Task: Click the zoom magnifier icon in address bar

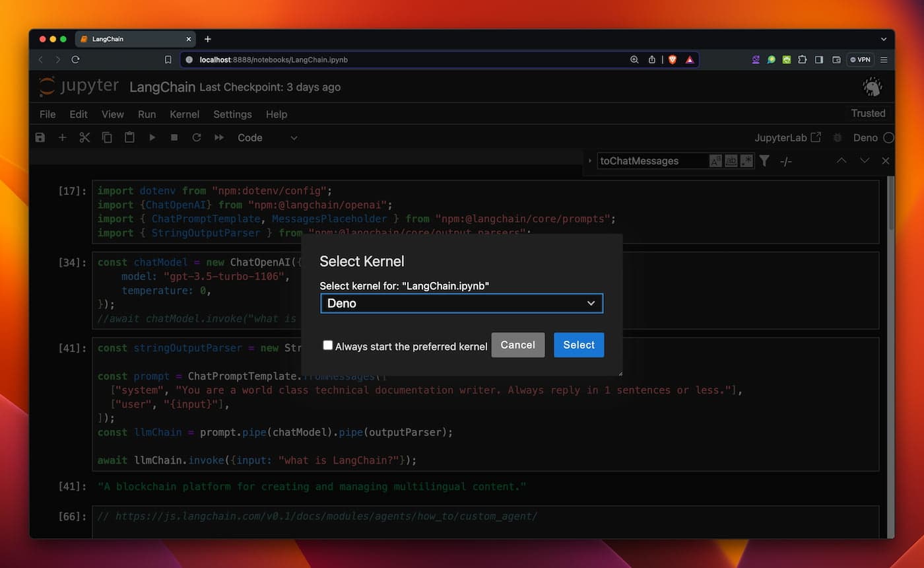Action: point(634,59)
